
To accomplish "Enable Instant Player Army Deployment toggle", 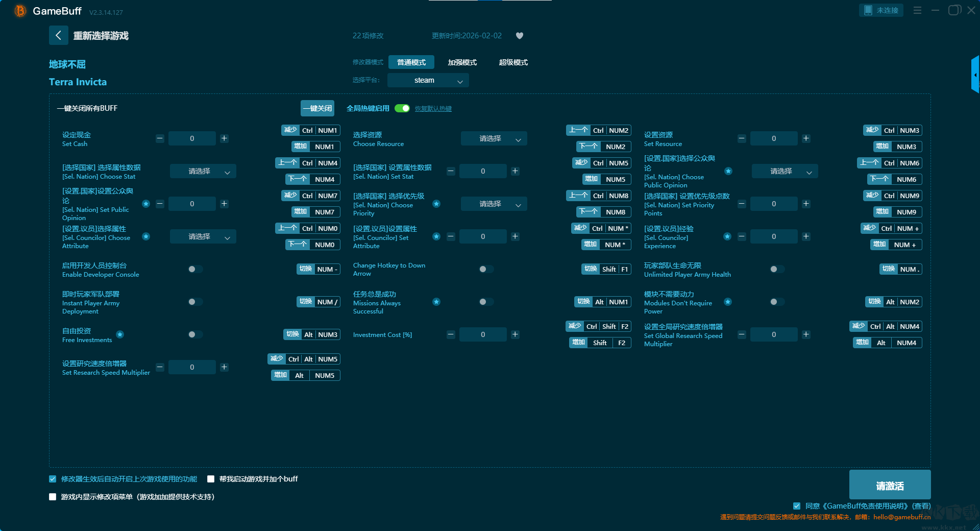I will click(195, 302).
